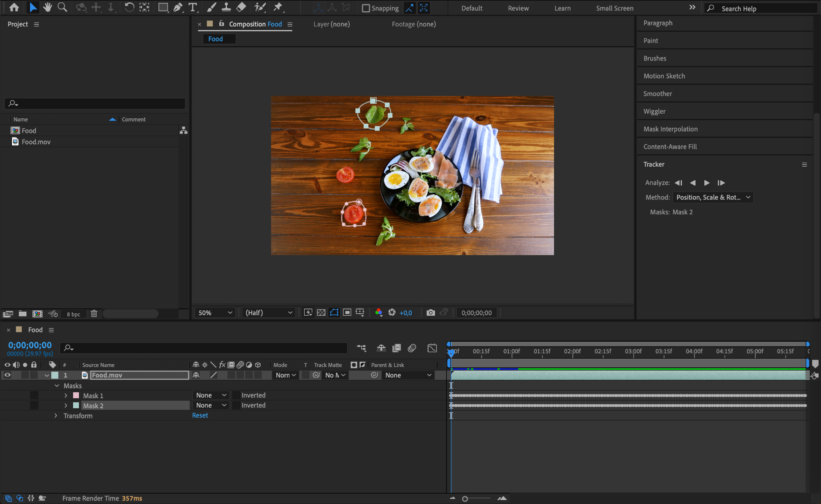Open tracker Method dropdown
821x504 pixels.
(x=713, y=197)
